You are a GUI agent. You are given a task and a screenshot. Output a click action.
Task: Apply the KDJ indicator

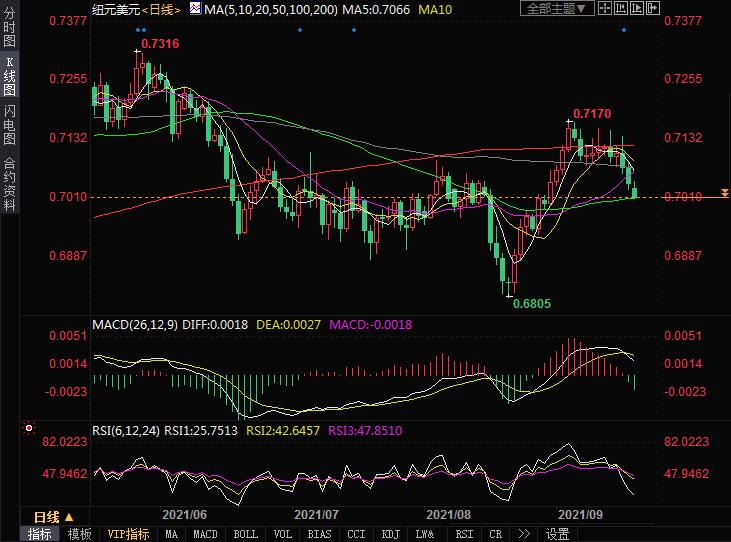coord(391,534)
